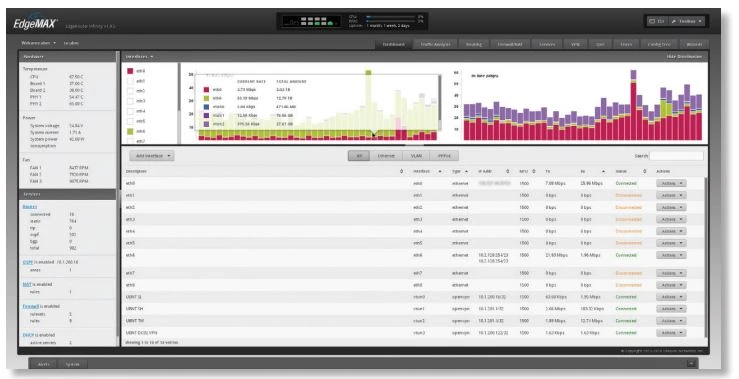Open Actions menu for the eth8 row
The image size is (739, 379).
pos(671,285)
